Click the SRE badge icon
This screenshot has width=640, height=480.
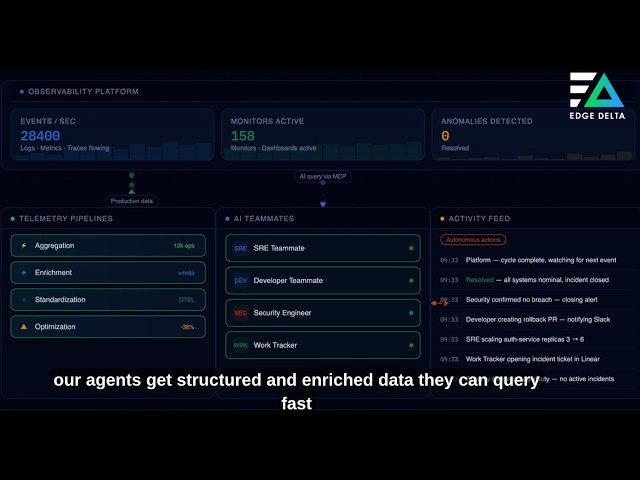tap(240, 248)
